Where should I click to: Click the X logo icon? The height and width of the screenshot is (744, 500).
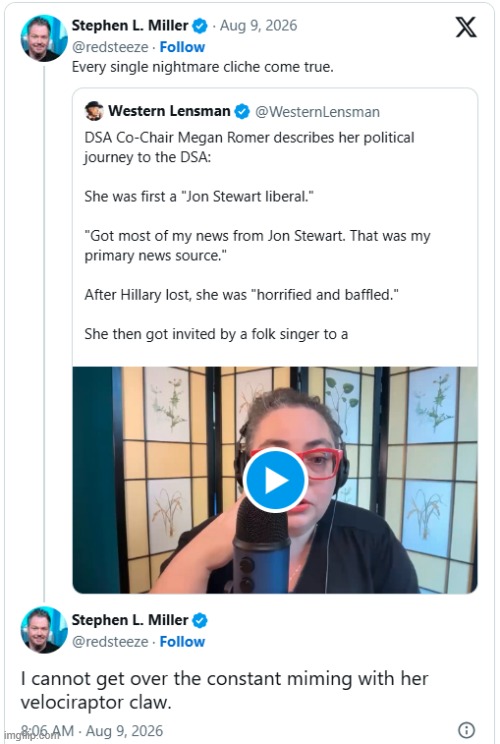466,27
